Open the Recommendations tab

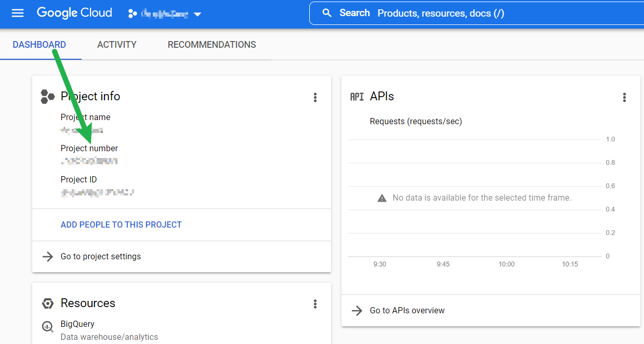[x=212, y=45]
